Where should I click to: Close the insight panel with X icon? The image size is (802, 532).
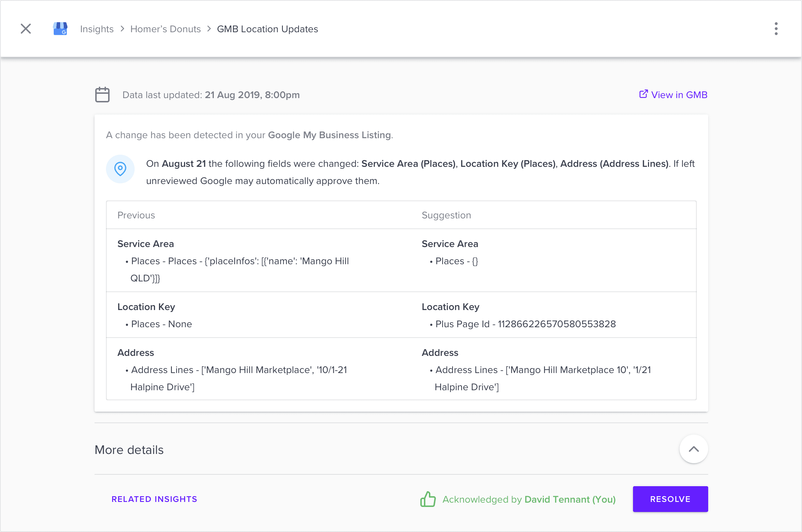[26, 29]
